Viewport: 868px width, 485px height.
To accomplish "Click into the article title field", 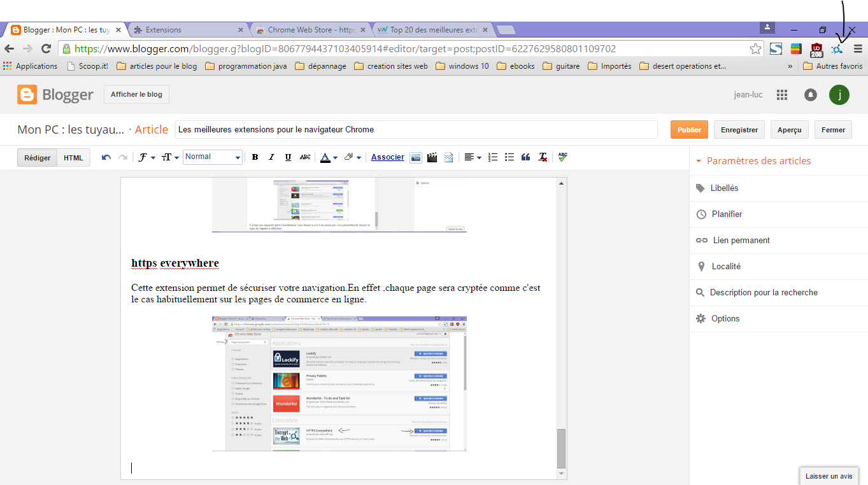I will tap(416, 129).
